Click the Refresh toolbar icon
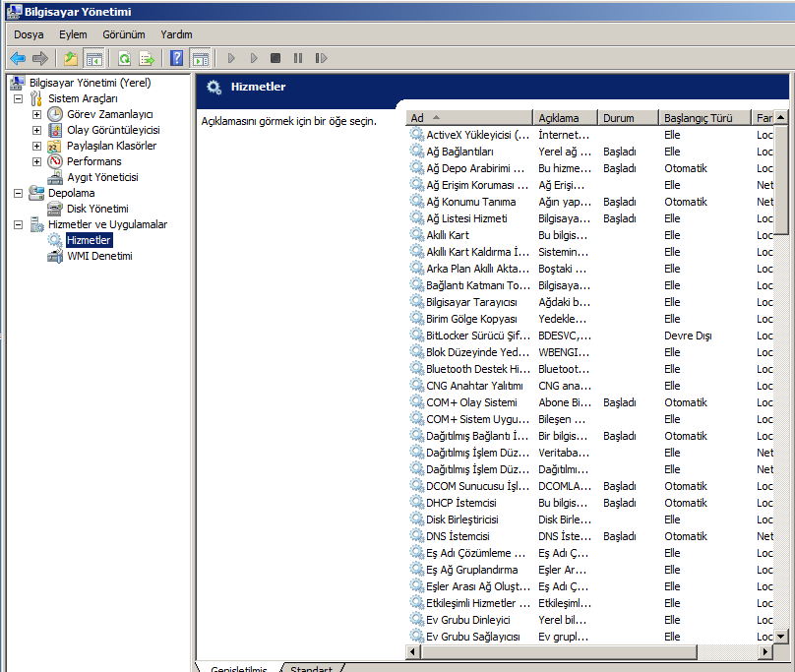Viewport: 795px width, 672px height. (125, 58)
